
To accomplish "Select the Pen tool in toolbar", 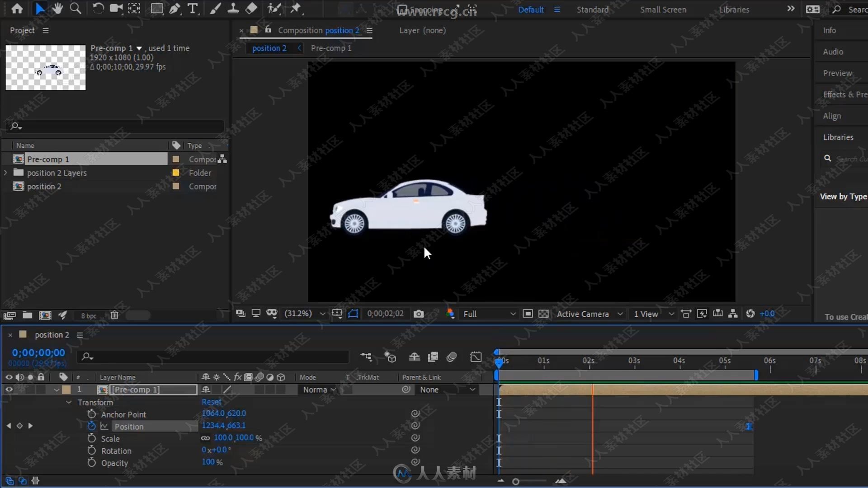I will coord(175,8).
